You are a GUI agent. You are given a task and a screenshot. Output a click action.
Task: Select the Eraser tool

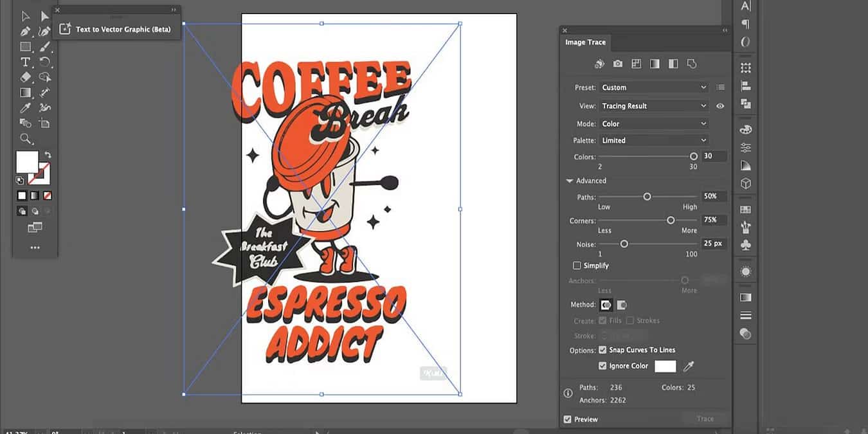(x=25, y=77)
